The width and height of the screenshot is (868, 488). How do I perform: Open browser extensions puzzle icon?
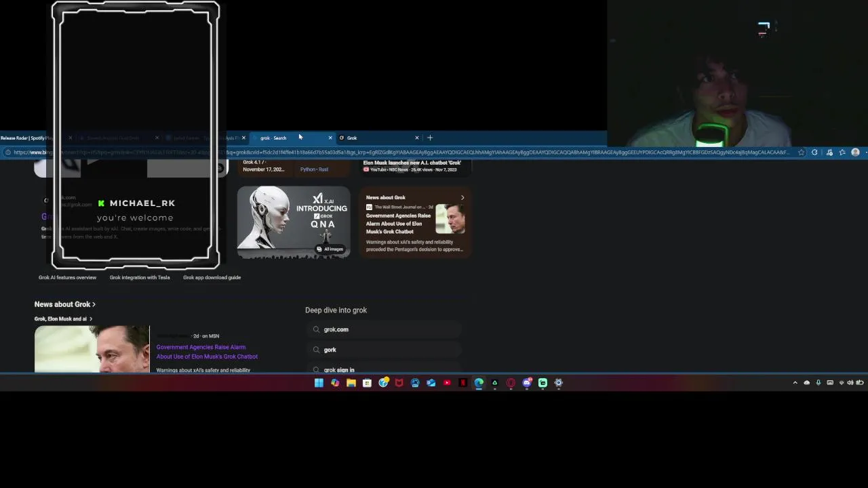814,152
